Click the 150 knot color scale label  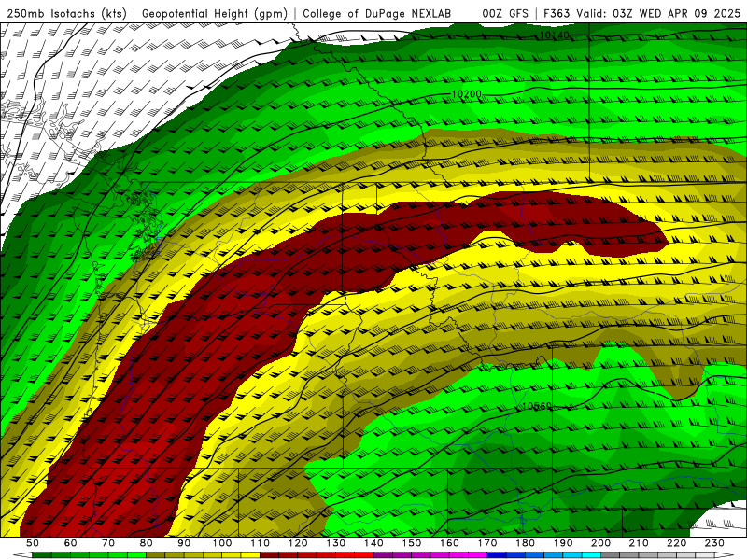coord(412,543)
